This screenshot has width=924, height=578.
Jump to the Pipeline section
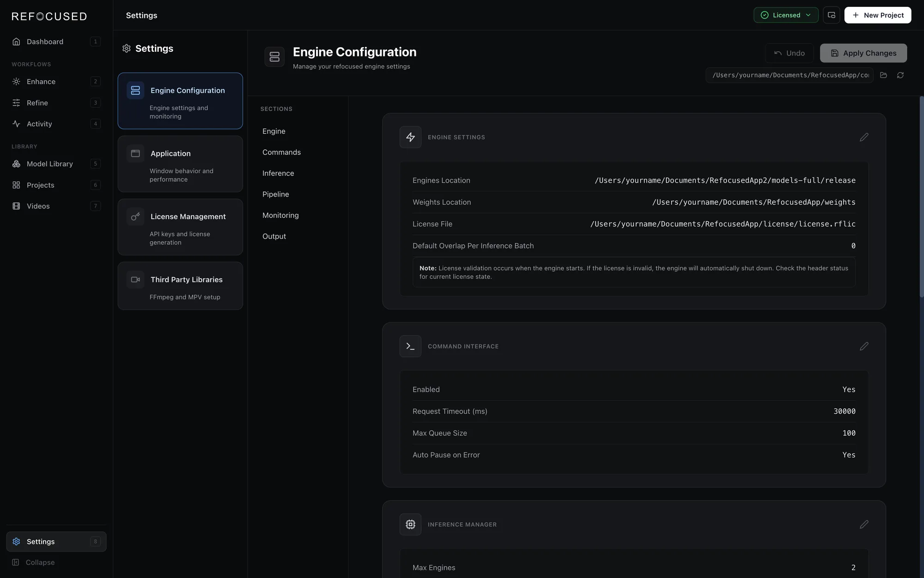pos(276,194)
